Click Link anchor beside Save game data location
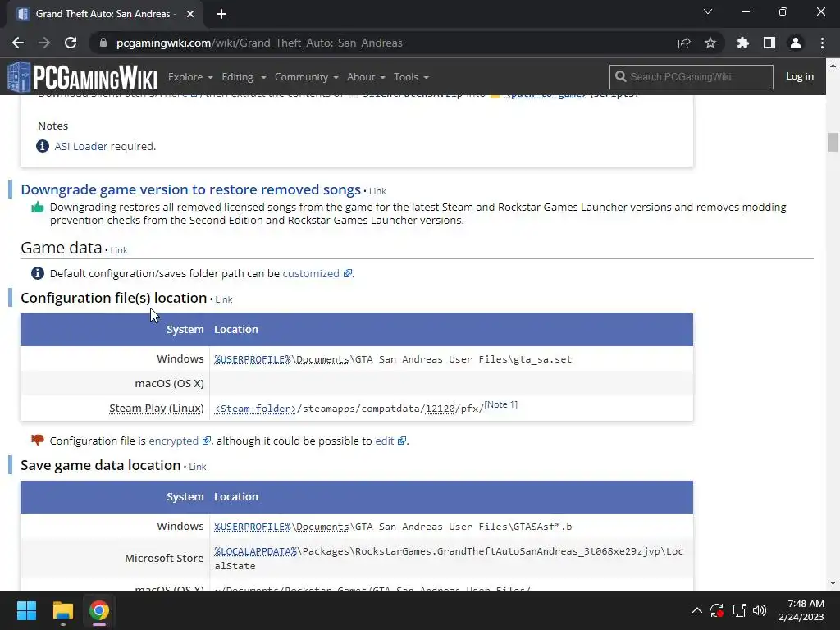 (197, 467)
